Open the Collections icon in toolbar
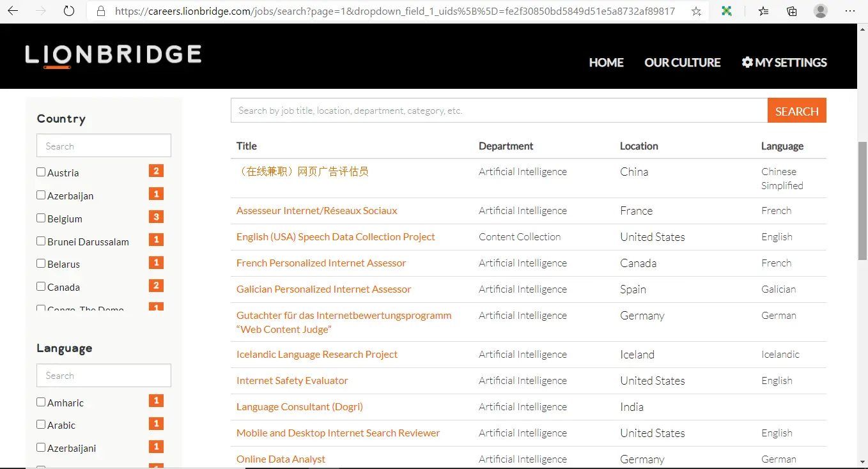The image size is (868, 469). [792, 11]
